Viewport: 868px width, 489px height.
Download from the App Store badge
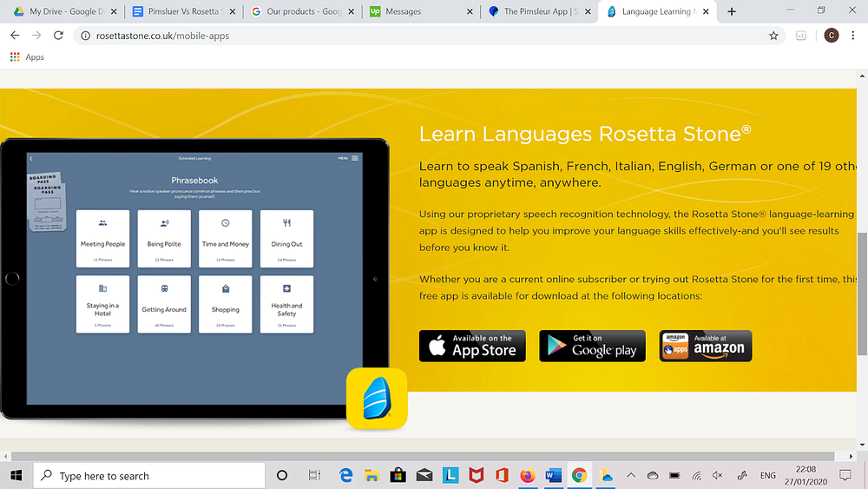pyautogui.click(x=472, y=346)
